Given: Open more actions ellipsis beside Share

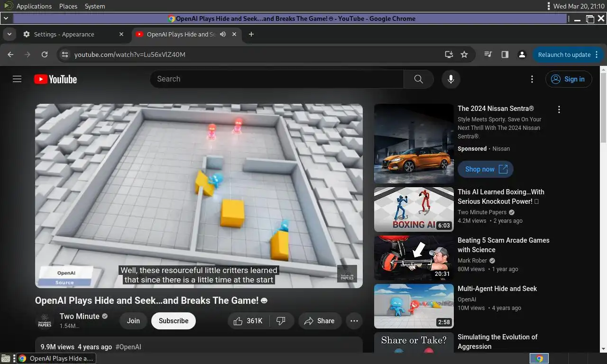Looking at the screenshot, I should 354,321.
